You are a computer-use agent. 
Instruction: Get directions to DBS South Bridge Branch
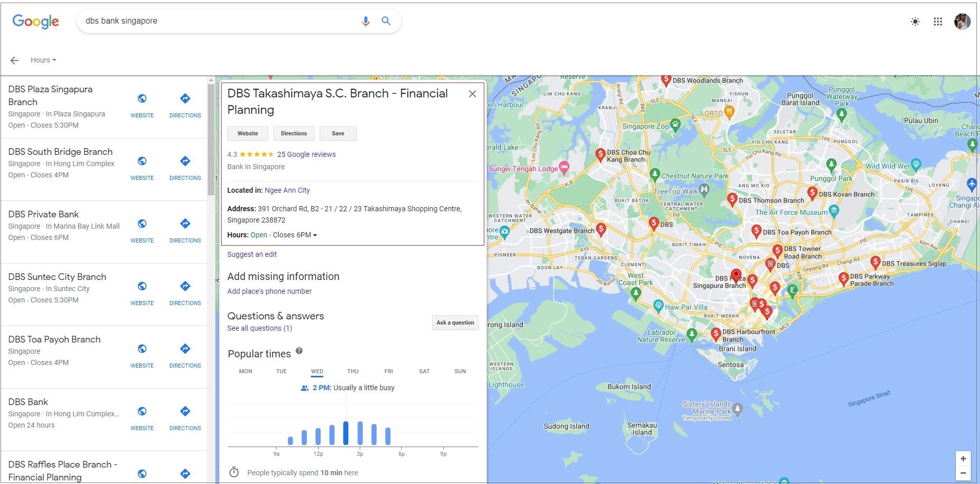coord(185,168)
